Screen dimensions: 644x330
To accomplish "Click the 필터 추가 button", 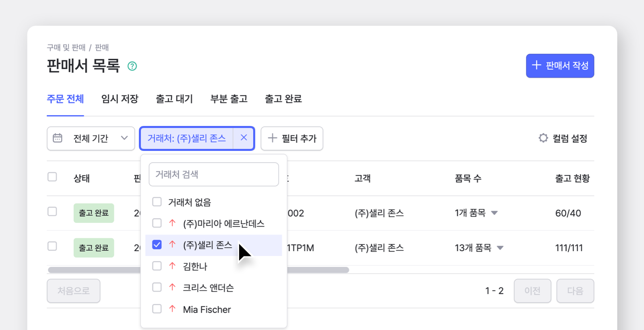I will [x=292, y=138].
